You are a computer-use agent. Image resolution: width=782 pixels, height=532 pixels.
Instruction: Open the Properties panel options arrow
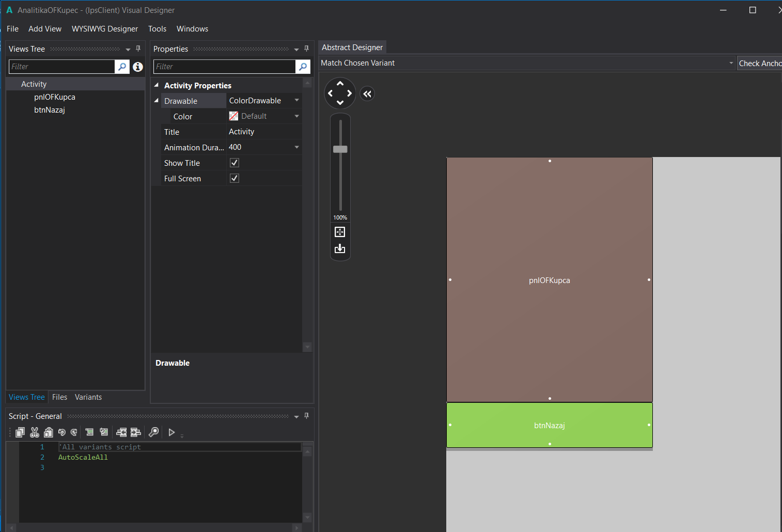click(296, 50)
